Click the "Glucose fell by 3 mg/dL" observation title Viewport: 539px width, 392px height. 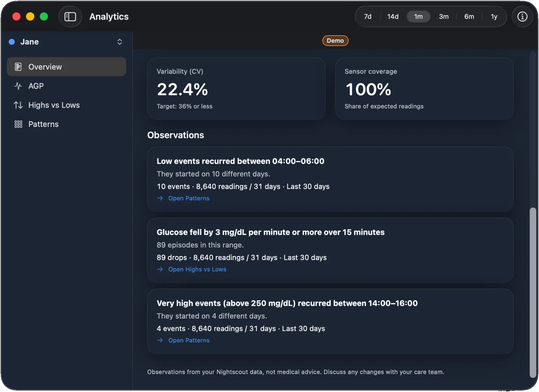pos(271,233)
